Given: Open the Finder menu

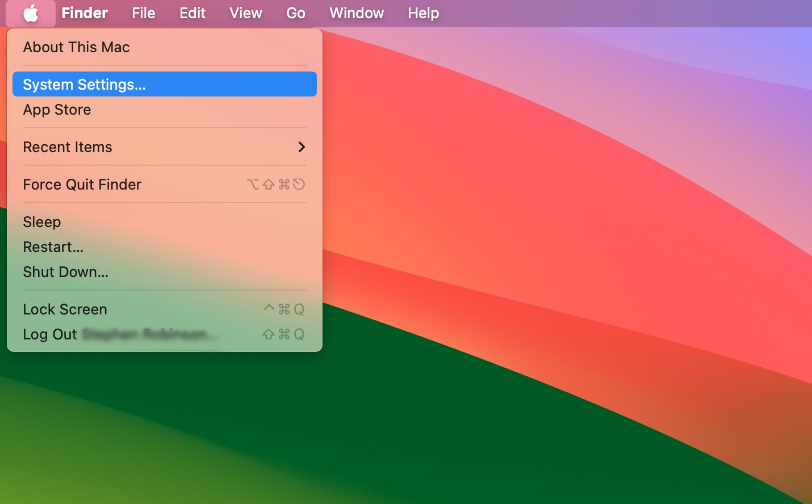Looking at the screenshot, I should coord(85,13).
